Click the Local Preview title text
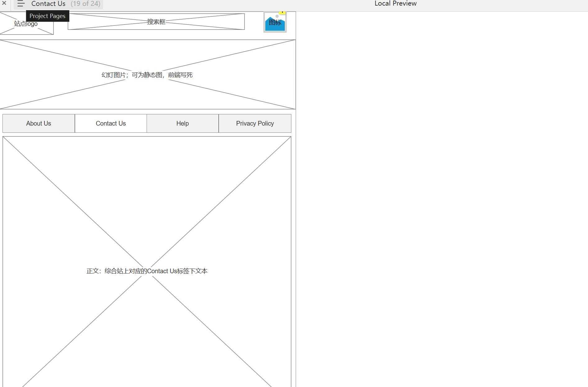The width and height of the screenshot is (588, 387). 395,3
